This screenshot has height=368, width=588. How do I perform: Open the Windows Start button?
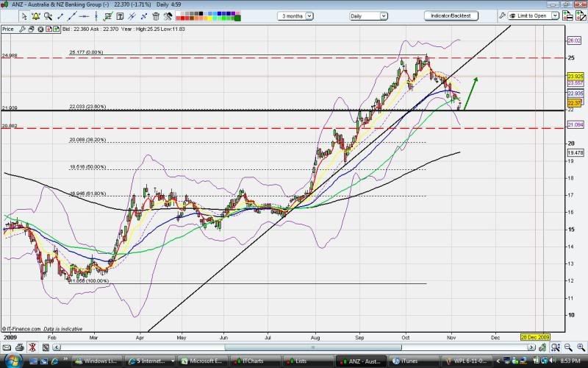coord(12,361)
